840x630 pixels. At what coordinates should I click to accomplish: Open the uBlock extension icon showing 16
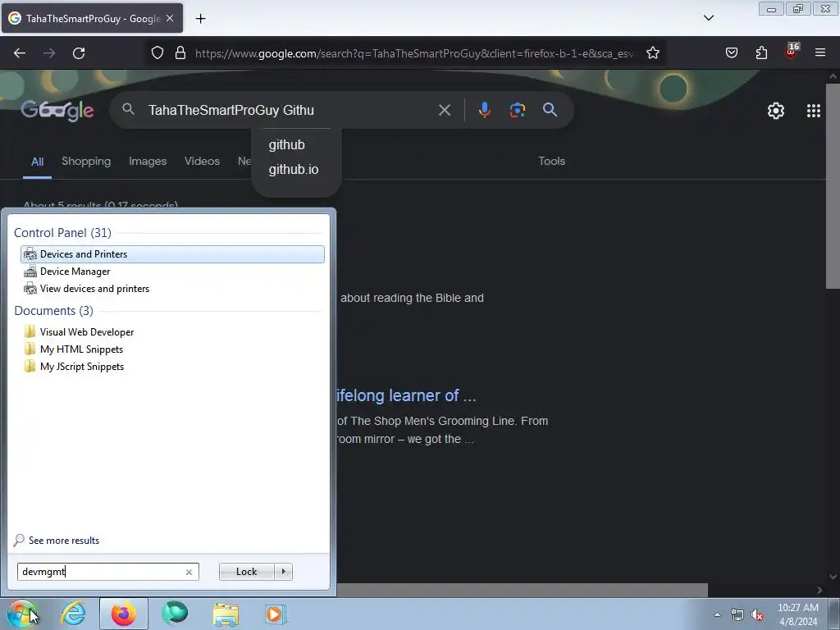pos(792,51)
